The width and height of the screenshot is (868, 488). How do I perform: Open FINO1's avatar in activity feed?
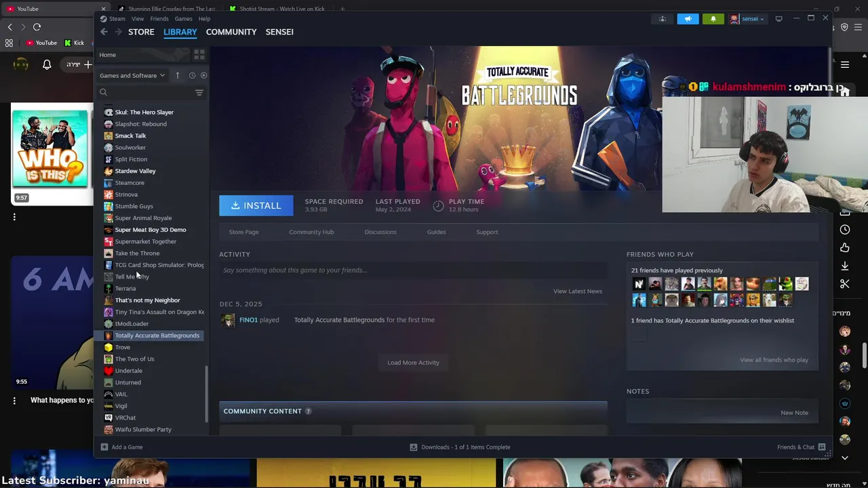point(229,320)
